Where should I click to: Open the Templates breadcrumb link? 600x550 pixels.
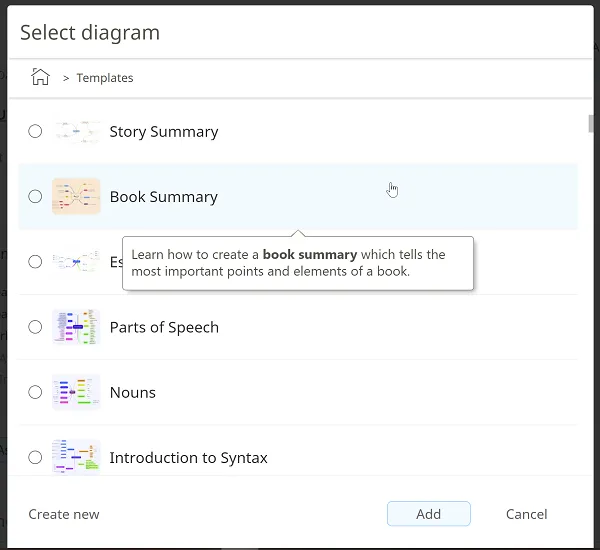click(x=104, y=78)
